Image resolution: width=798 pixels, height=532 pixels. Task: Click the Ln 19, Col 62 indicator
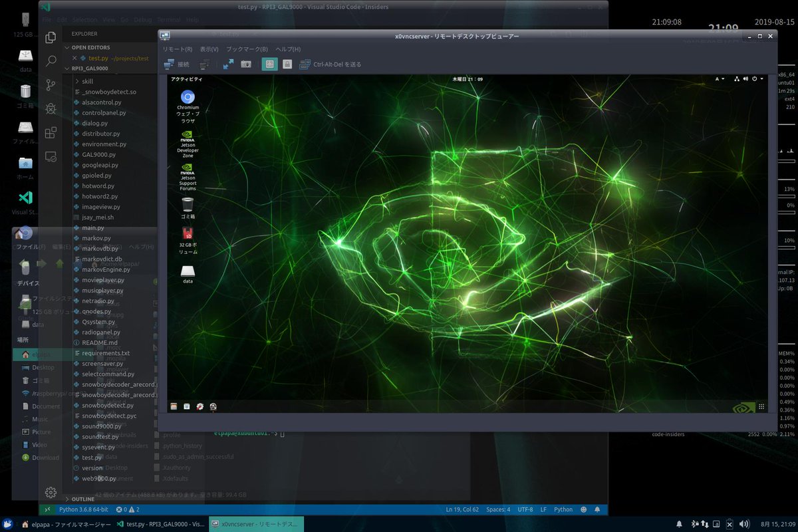[x=462, y=510]
